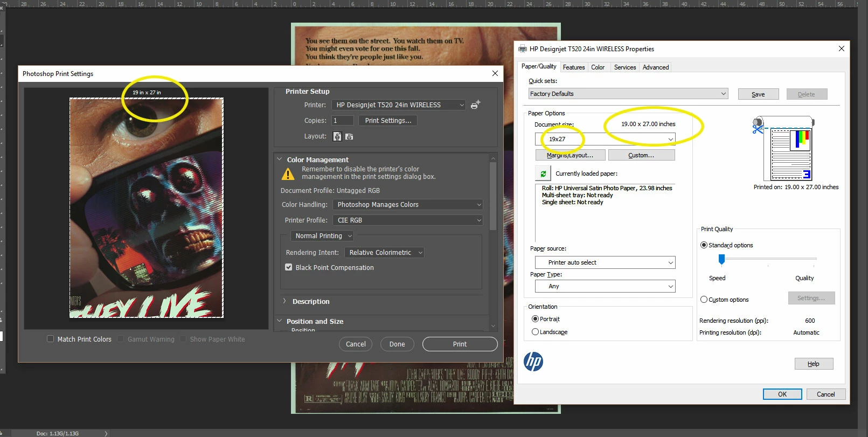
Task: Open the Printer selection dropdown
Action: [x=399, y=105]
